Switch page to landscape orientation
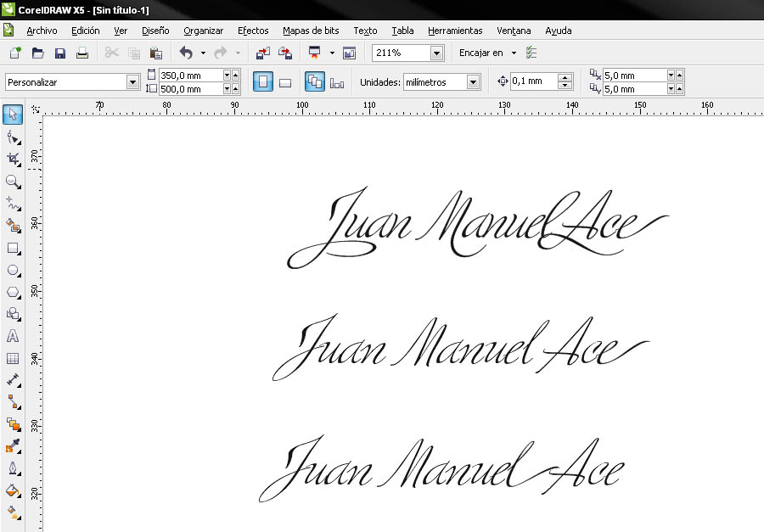This screenshot has height=532, width=764. (x=286, y=82)
